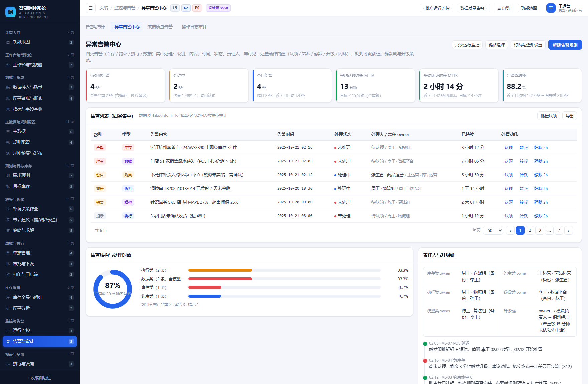588x384 pixels.
Task: Click the 单据管理 sidebar icon
Action: click(x=8, y=253)
